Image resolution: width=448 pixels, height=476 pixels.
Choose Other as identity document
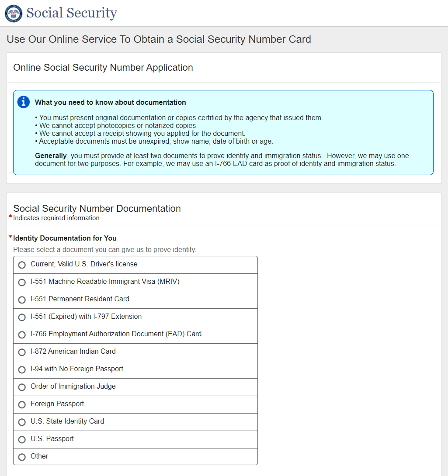click(22, 457)
